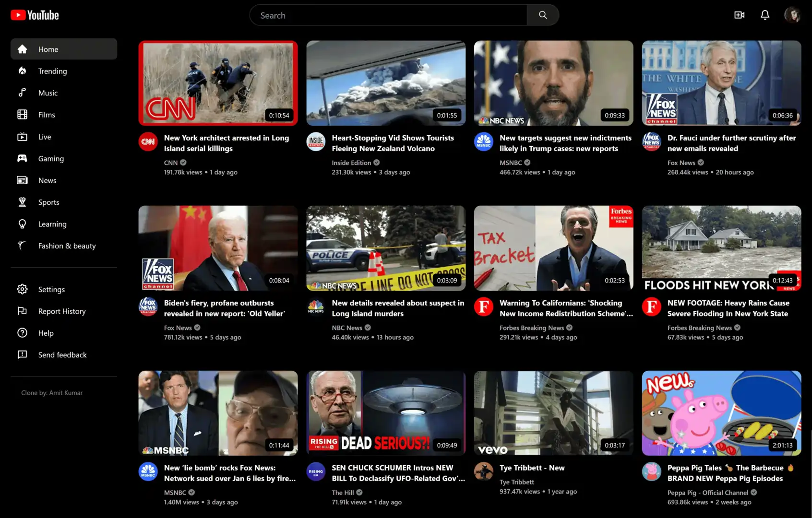Select Sports in the sidebar
The height and width of the screenshot is (518, 812).
tap(64, 202)
